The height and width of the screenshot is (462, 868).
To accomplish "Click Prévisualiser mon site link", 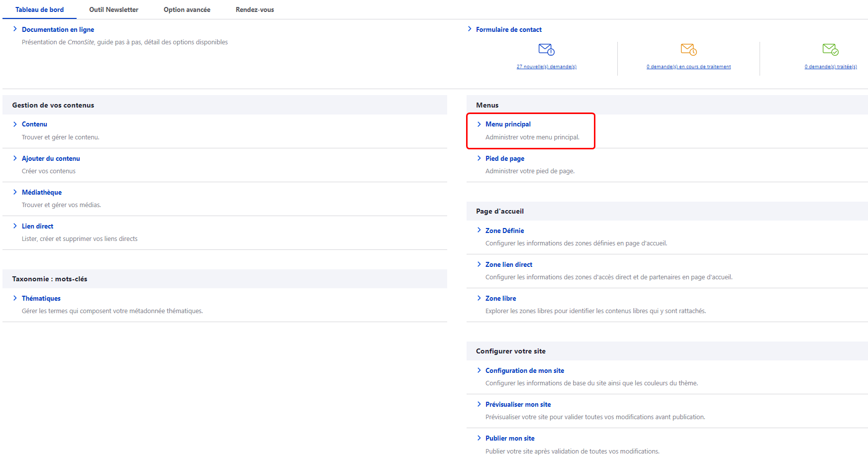I will 518,404.
